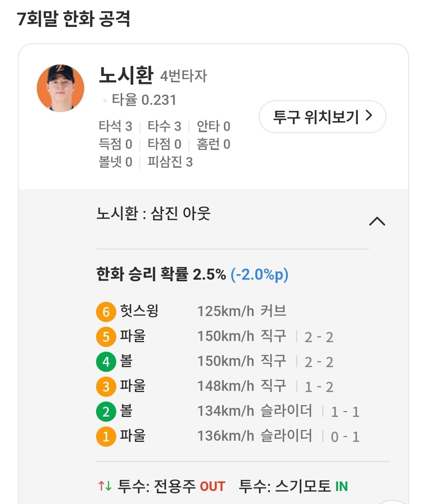This screenshot has height=504, width=427.
Task: Click 투수: 스기모토 IN substitution text
Action: tap(293, 486)
